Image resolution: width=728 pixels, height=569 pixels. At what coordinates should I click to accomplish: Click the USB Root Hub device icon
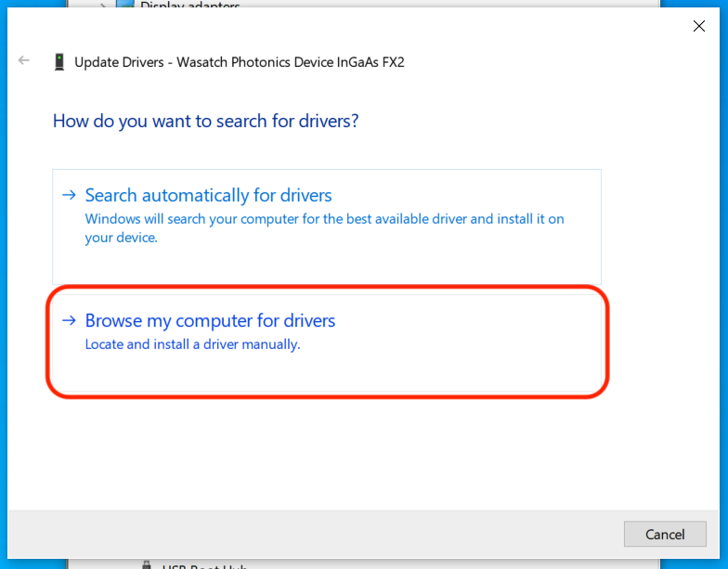coord(147,565)
